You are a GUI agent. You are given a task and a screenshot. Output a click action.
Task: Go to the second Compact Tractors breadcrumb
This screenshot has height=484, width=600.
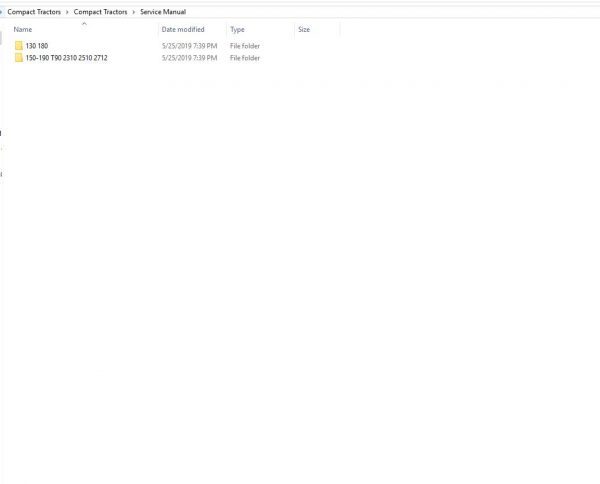pyautogui.click(x=100, y=12)
